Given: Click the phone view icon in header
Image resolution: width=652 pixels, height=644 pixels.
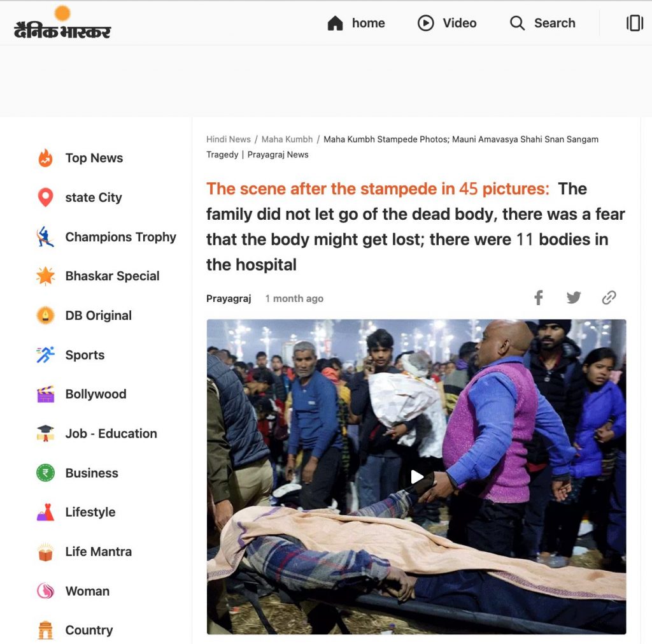Looking at the screenshot, I should point(635,23).
